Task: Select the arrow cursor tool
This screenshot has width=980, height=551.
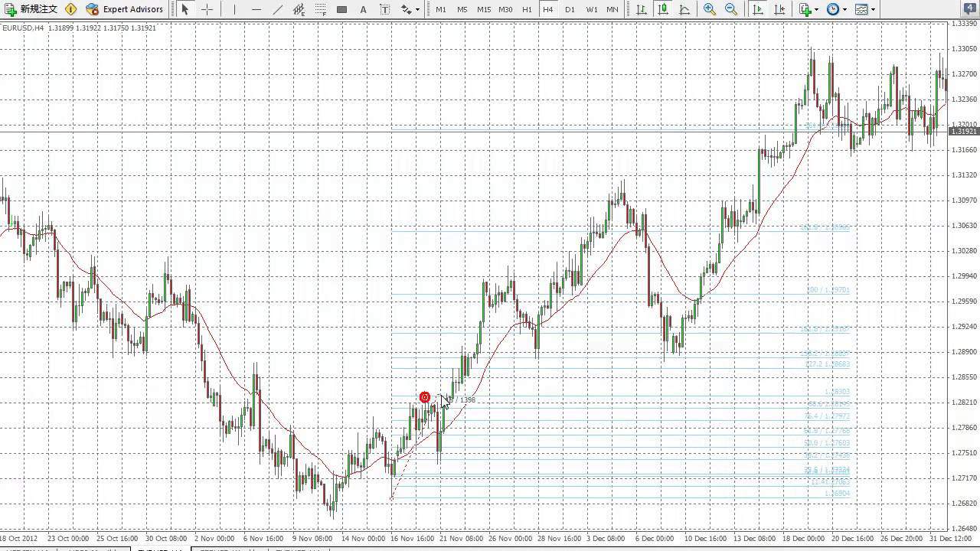Action: 185,9
